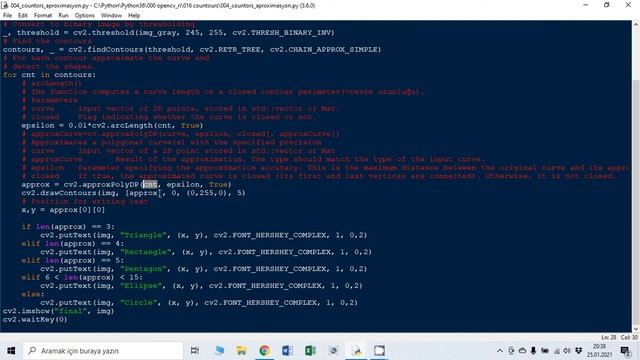Minimize the IDLE editor window
Screen dimensions: 640x360
(x=586, y=5)
